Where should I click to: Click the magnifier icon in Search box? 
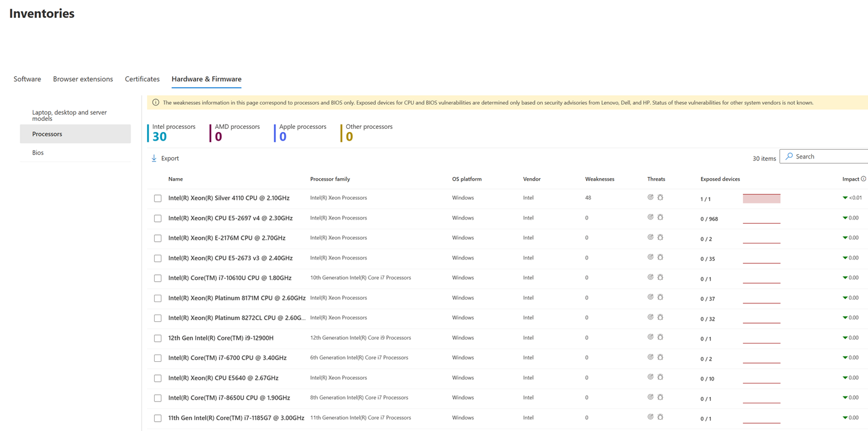[x=789, y=157]
